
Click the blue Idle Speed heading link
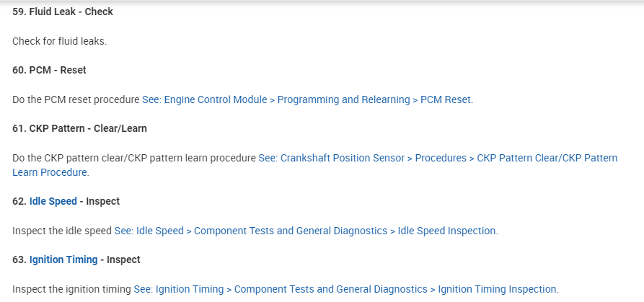pyautogui.click(x=53, y=201)
